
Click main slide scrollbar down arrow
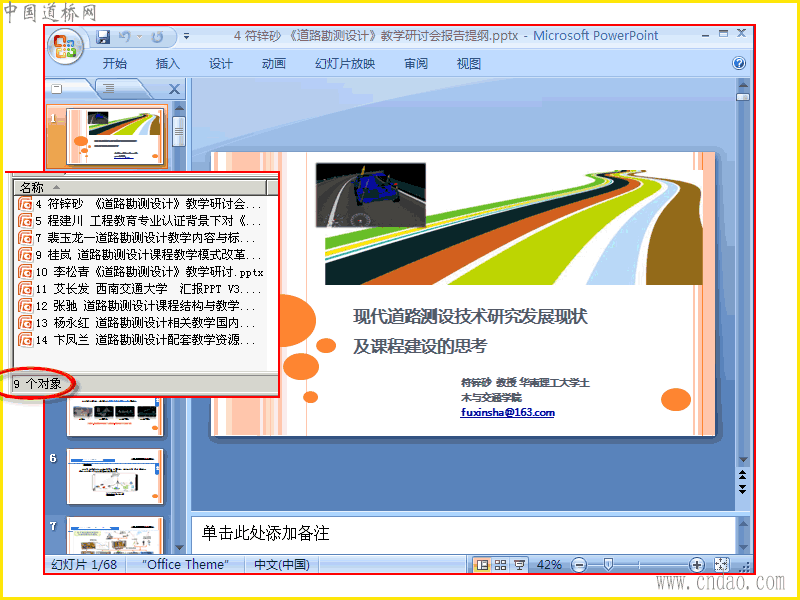click(743, 460)
